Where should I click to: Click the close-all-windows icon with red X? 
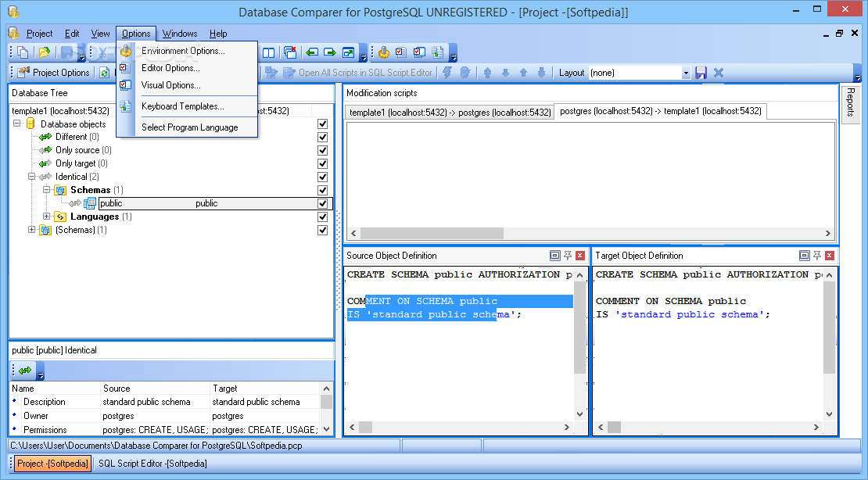point(290,52)
